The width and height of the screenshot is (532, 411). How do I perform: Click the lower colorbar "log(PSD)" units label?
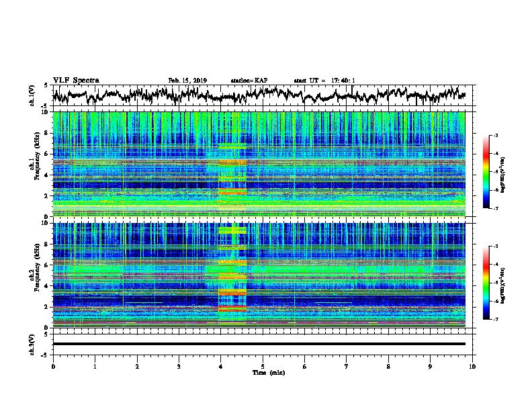pyautogui.click(x=502, y=286)
